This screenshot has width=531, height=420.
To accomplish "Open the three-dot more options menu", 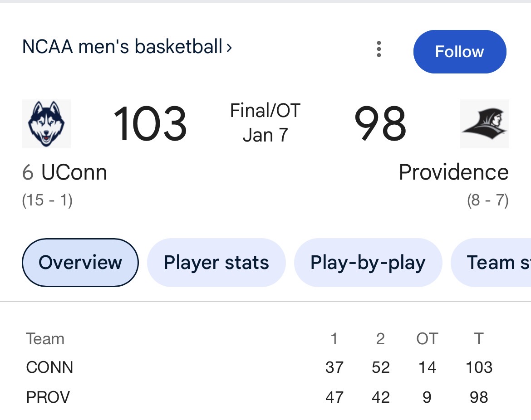I will pos(379,49).
